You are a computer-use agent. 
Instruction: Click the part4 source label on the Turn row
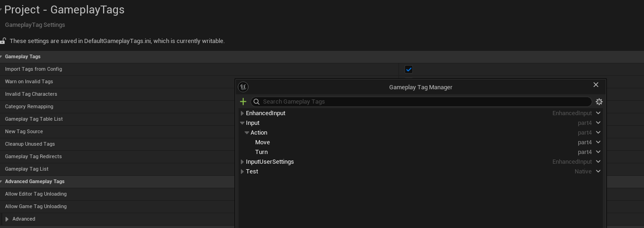tap(585, 152)
